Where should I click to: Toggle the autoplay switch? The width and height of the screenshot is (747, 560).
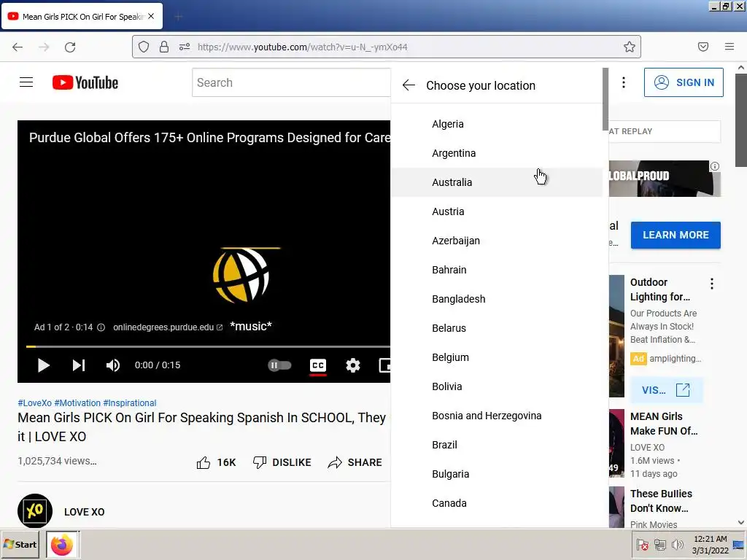(279, 365)
